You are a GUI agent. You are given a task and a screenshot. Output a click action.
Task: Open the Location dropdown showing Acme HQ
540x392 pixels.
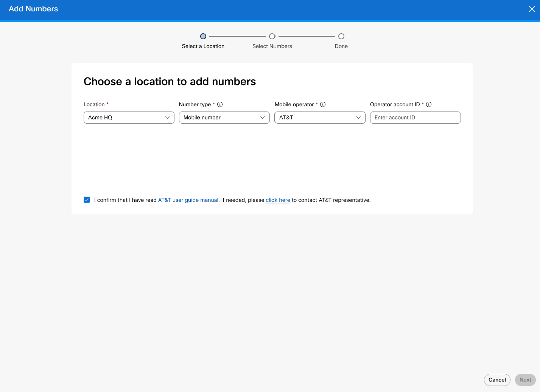click(129, 118)
